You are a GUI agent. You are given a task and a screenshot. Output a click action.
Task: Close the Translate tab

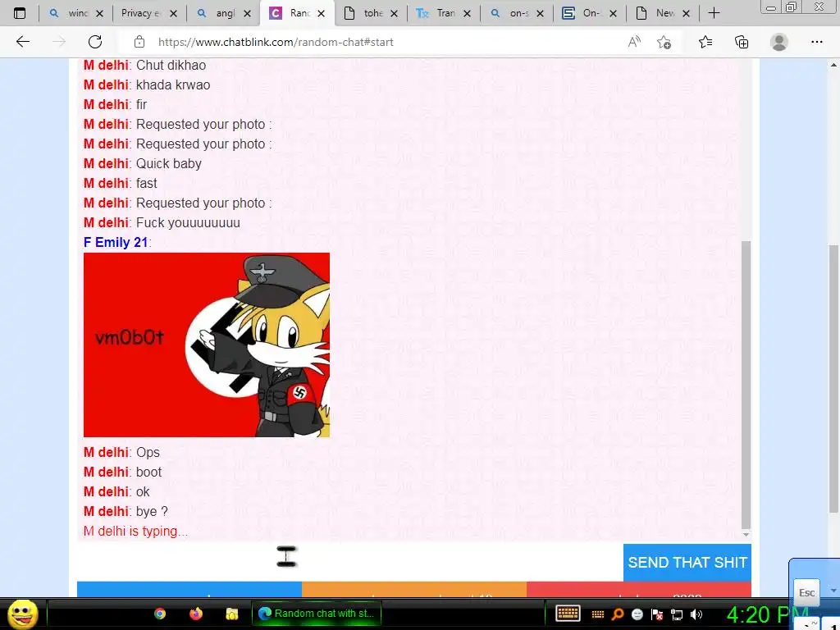[467, 13]
